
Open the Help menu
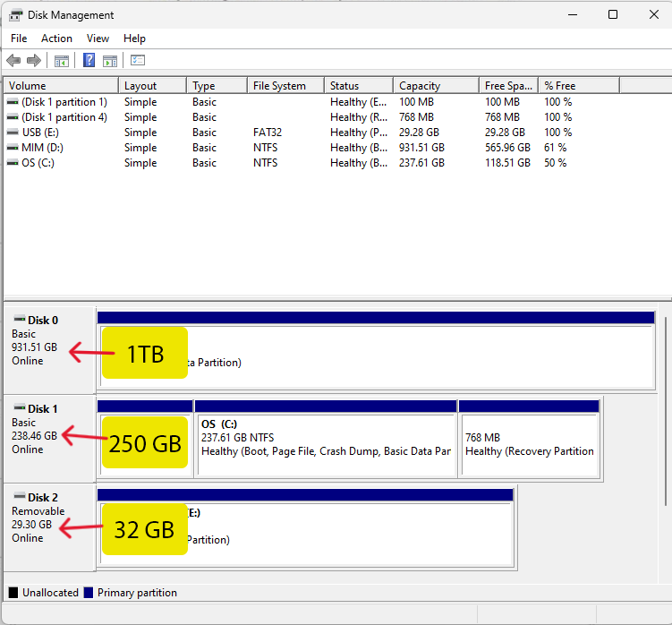[134, 39]
